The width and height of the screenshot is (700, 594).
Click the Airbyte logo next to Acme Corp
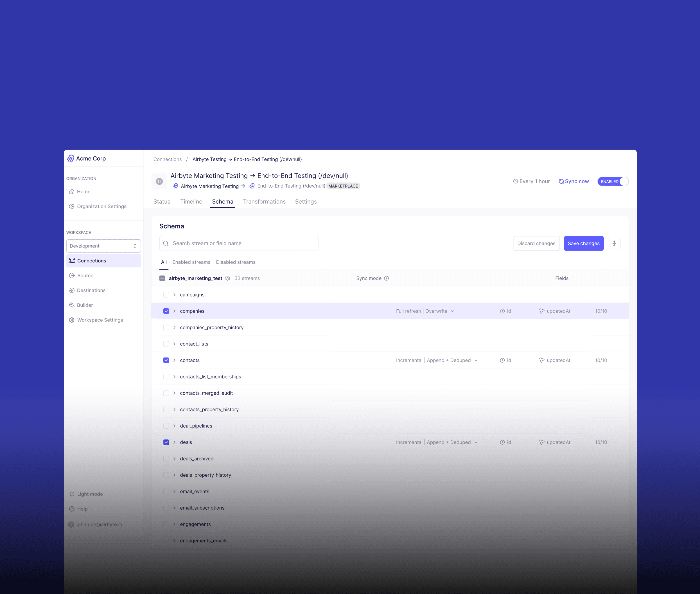click(x=70, y=158)
